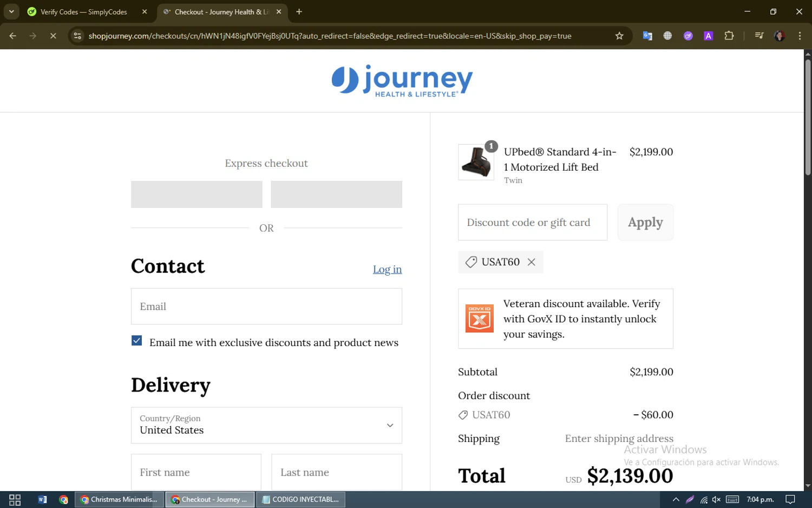Expand the Country/Region dropdown
This screenshot has height=508, width=812.
[x=266, y=425]
